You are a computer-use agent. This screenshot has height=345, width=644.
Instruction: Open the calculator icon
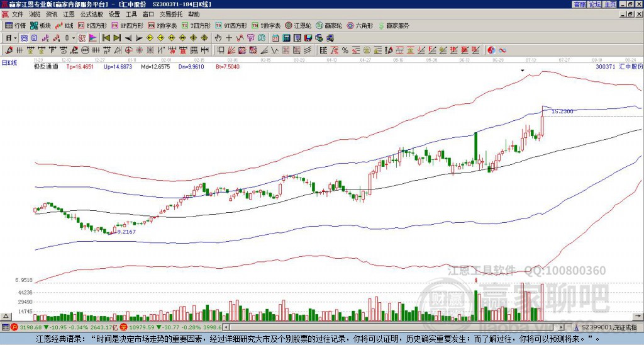[286, 38]
